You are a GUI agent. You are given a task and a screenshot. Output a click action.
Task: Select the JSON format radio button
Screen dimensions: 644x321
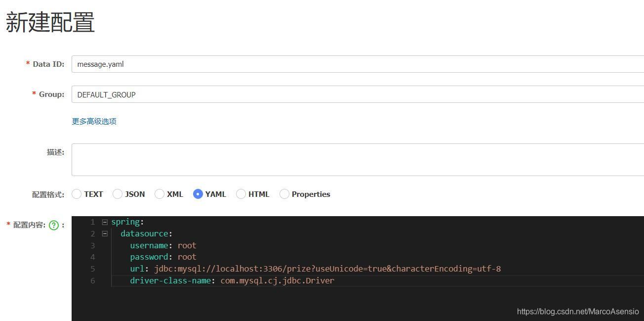(x=118, y=194)
